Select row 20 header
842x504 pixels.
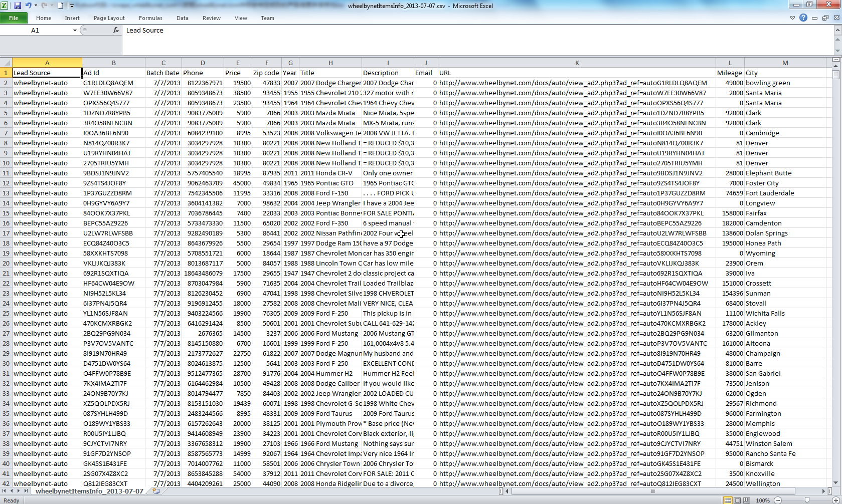tap(6, 263)
